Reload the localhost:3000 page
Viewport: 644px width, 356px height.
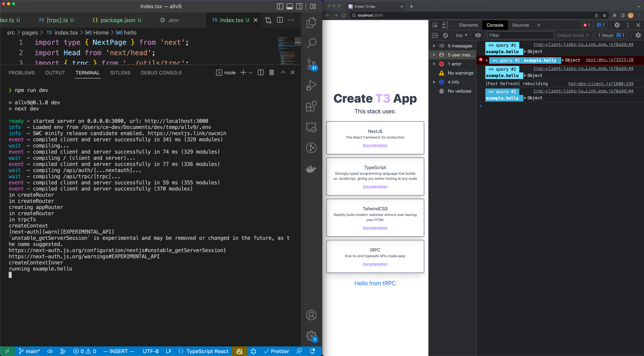344,15
